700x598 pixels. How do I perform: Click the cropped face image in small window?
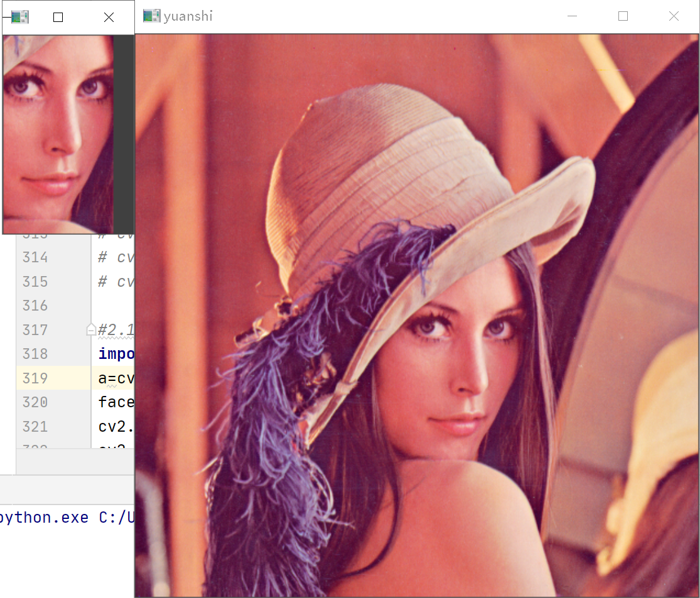(58, 134)
